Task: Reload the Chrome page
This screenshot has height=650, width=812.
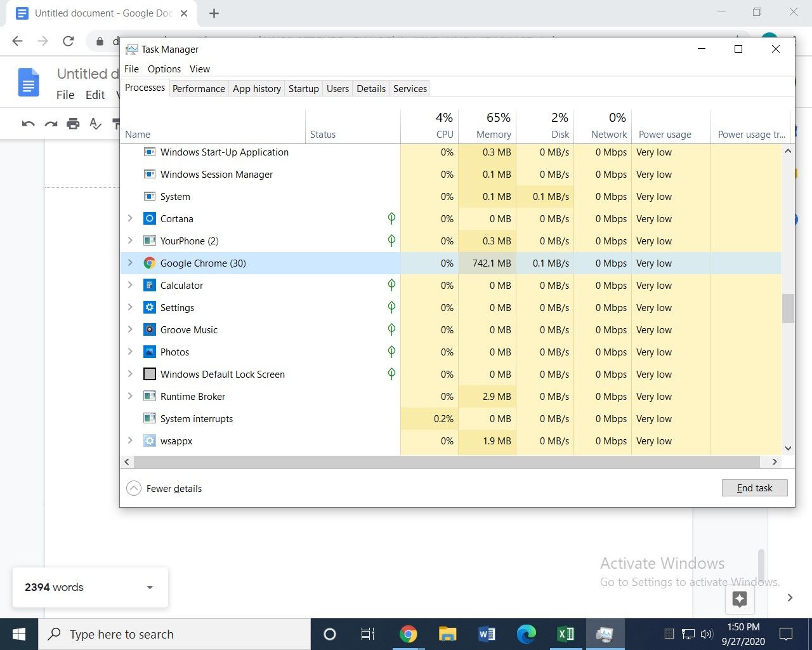Action: (69, 41)
